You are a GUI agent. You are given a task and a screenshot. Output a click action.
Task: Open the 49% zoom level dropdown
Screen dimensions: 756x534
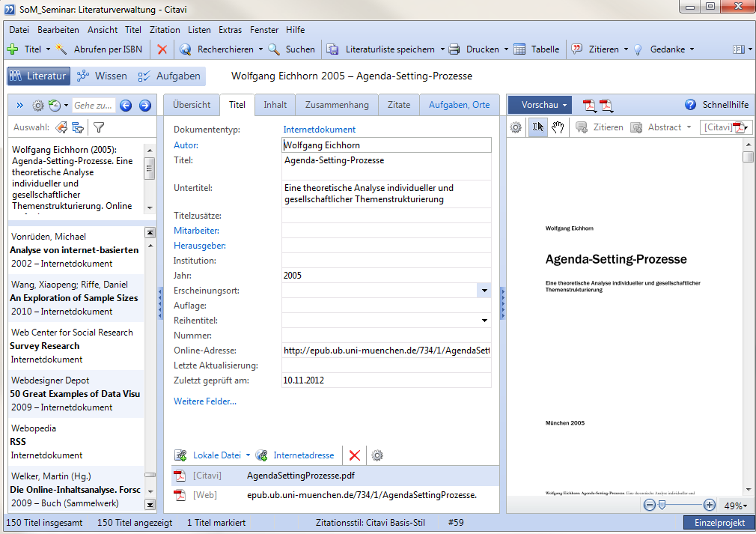735,506
